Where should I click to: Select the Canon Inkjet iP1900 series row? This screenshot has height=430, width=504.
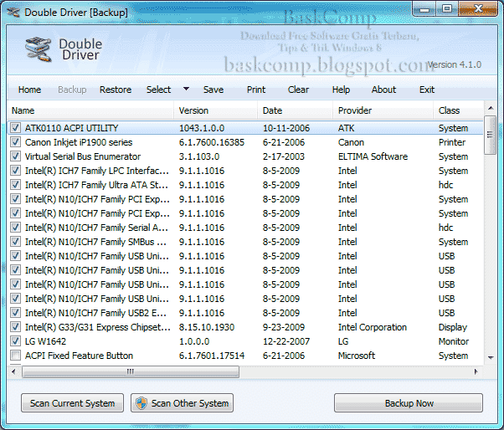[245, 142]
